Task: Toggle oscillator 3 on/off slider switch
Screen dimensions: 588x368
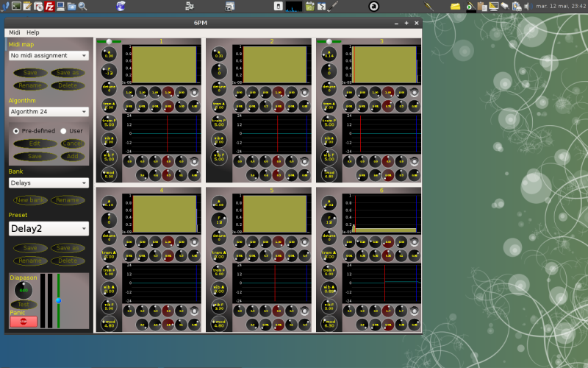Action: tap(328, 42)
